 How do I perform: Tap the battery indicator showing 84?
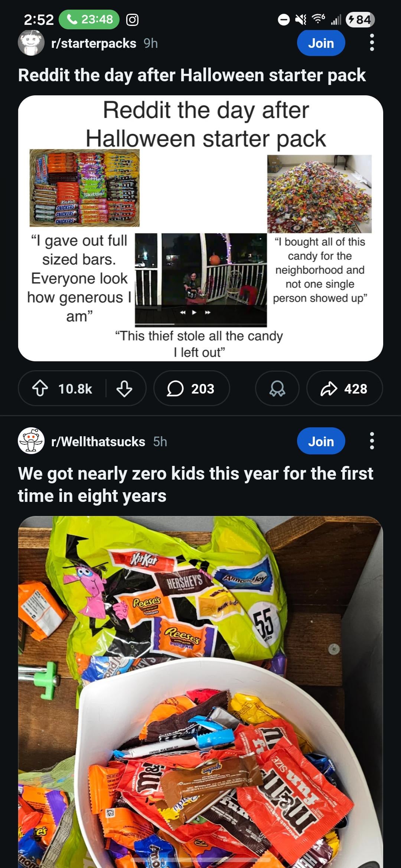(360, 19)
